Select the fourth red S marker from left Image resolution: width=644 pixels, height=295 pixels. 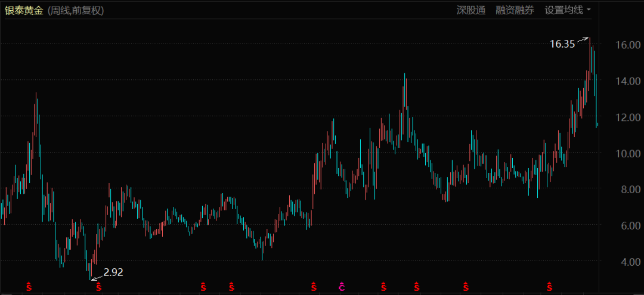tap(231, 287)
